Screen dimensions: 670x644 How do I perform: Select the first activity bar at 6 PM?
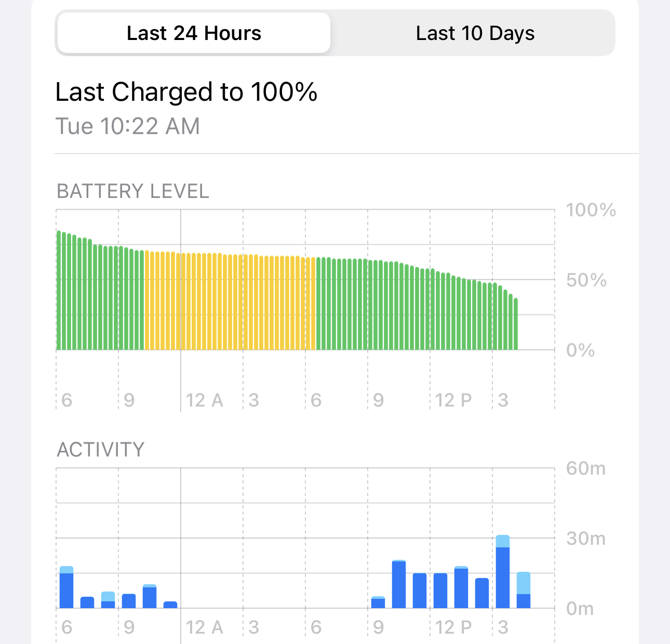click(x=66, y=587)
